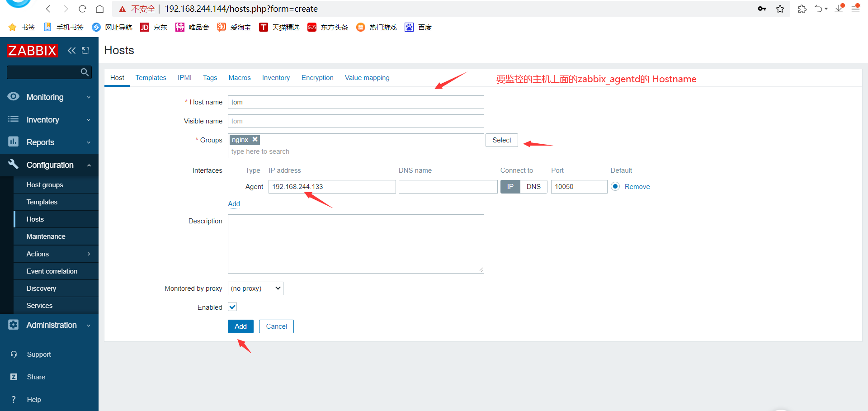Click the Administration gear icon
The image size is (868, 411).
[x=14, y=325]
